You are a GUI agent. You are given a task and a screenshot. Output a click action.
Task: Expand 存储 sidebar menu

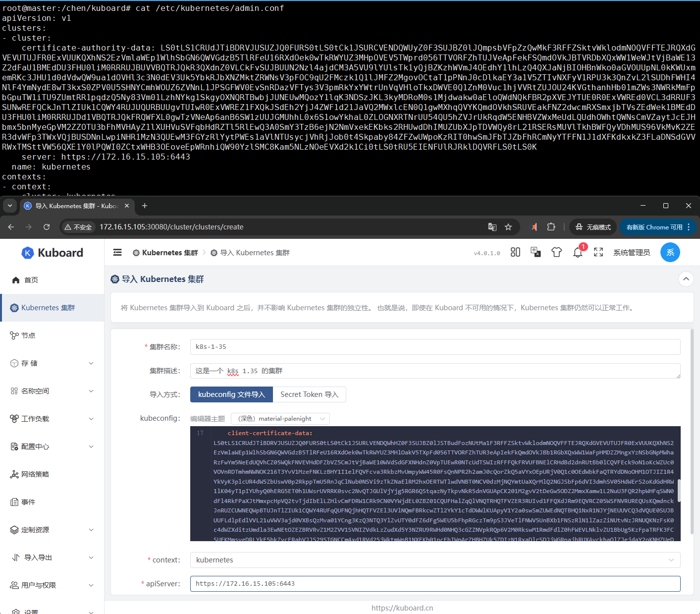tap(52, 363)
